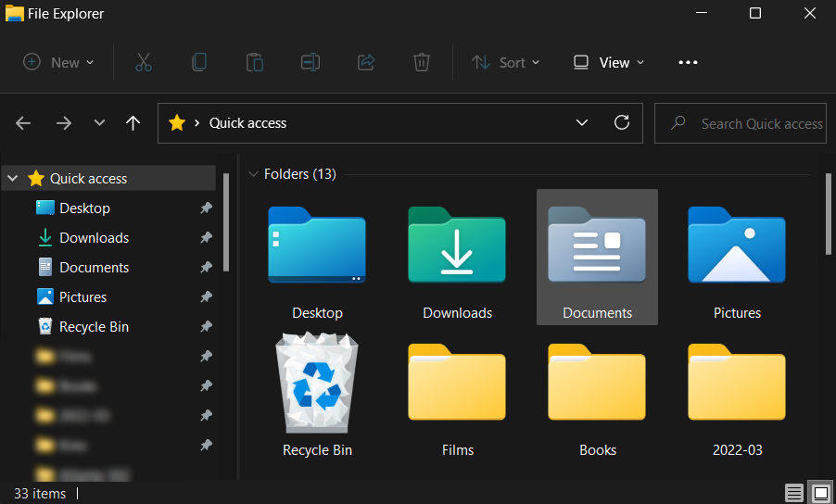Go up one directory level
The height and width of the screenshot is (504, 836).
(133, 123)
